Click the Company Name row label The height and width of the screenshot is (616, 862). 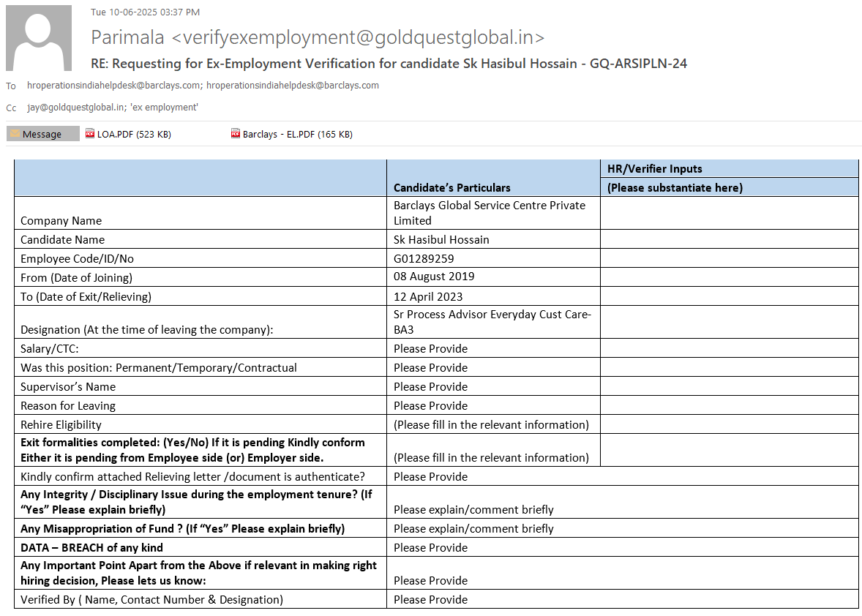click(61, 221)
